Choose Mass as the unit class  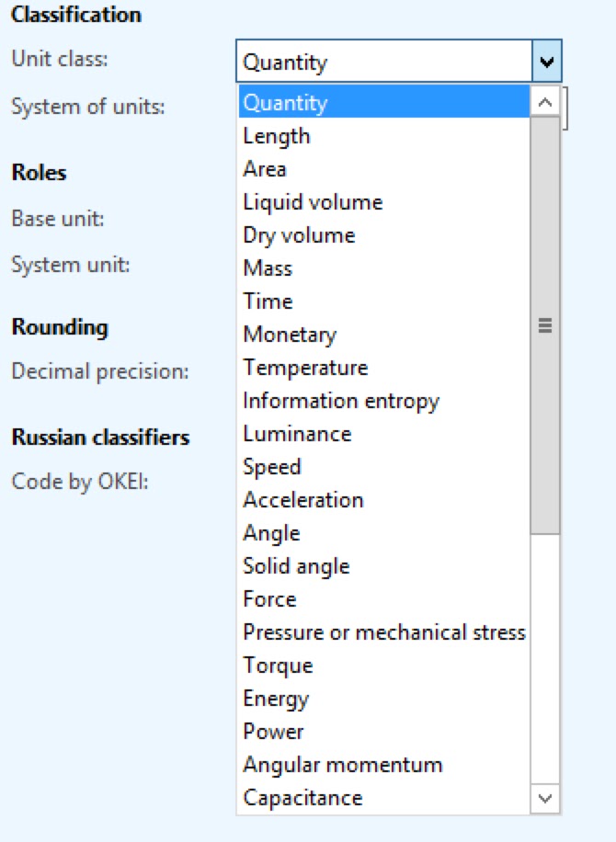tap(268, 268)
